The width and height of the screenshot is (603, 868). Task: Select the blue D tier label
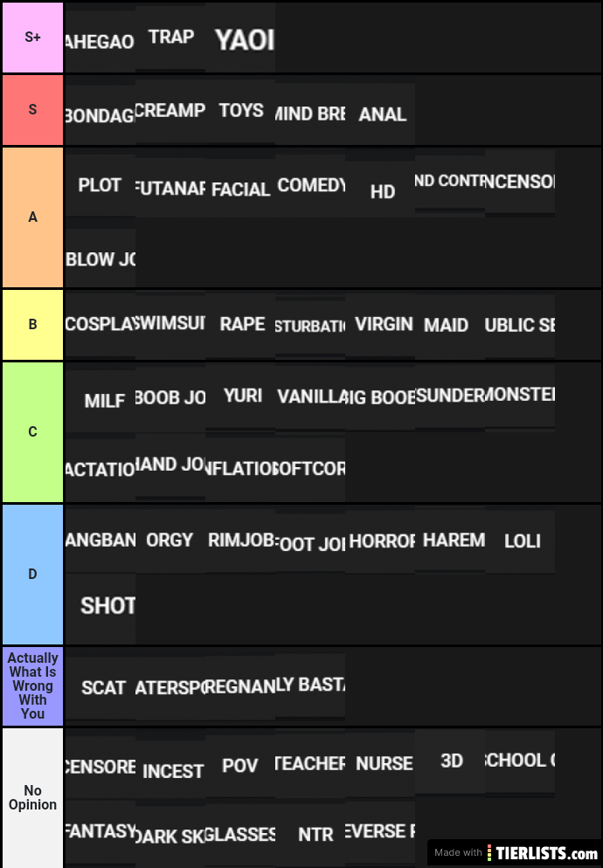(x=32, y=574)
